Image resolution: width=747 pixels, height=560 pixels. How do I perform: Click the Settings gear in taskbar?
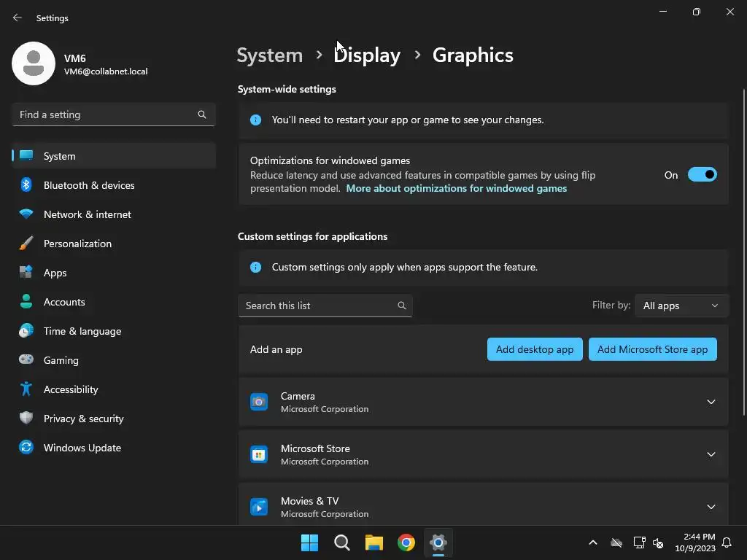pos(438,542)
